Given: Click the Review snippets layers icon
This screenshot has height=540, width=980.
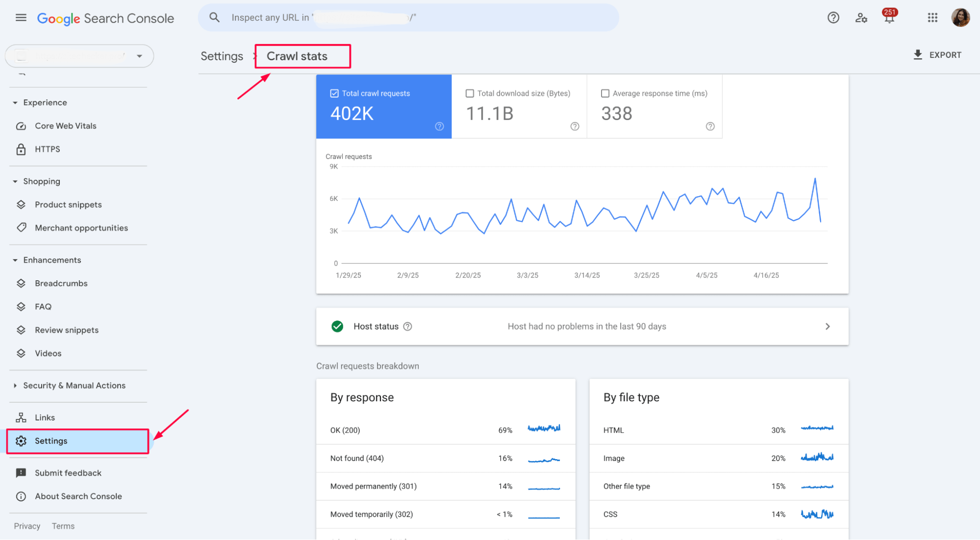Looking at the screenshot, I should pyautogui.click(x=21, y=330).
